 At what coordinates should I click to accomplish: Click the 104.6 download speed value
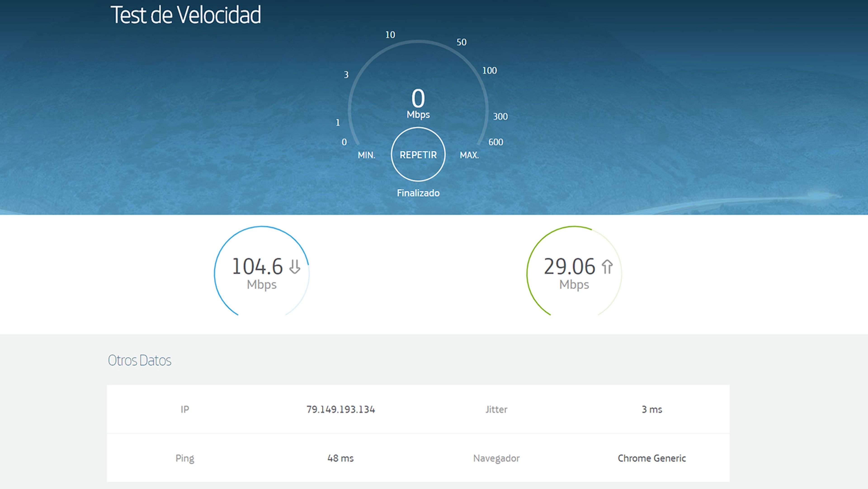257,267
